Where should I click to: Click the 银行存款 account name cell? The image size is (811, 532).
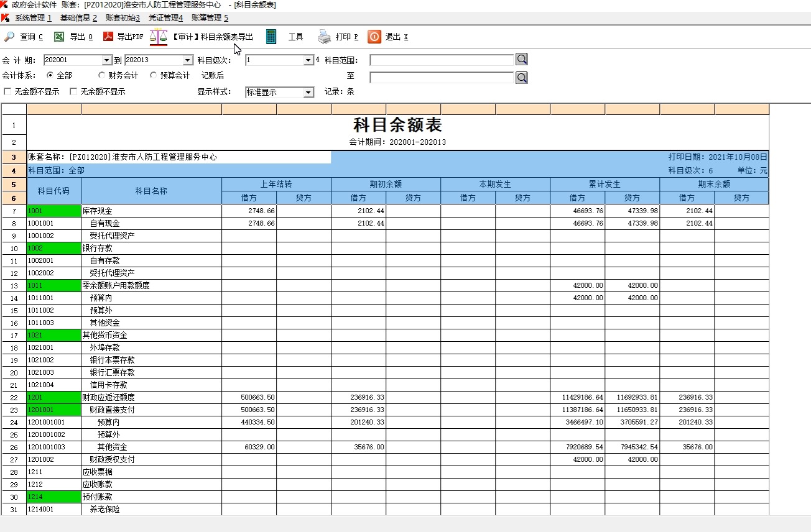(x=152, y=248)
